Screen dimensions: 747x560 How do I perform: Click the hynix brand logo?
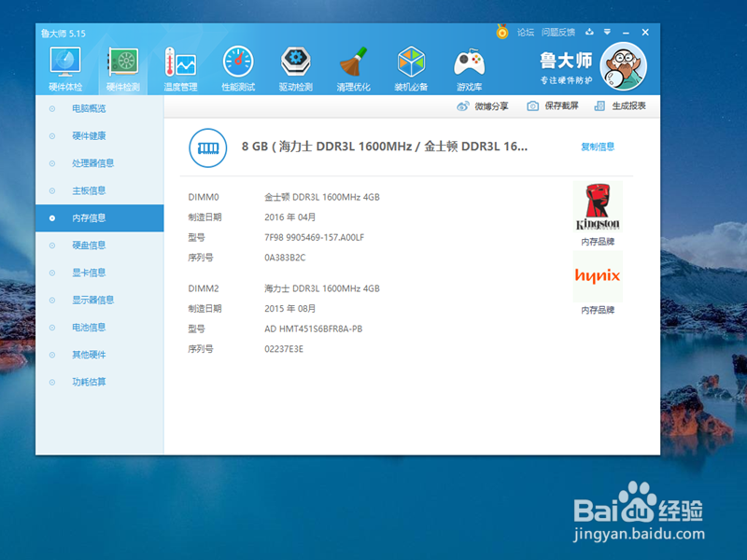(x=598, y=275)
